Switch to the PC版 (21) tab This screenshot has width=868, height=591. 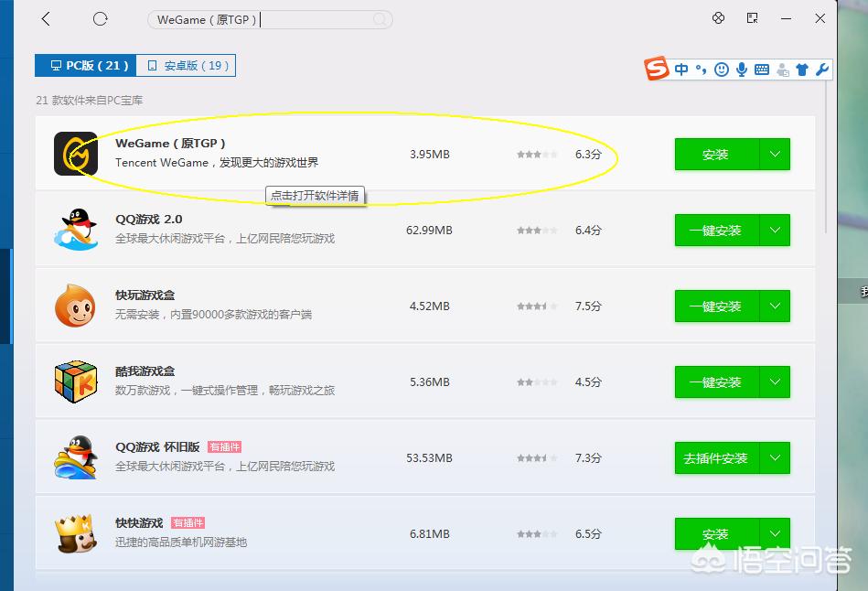tap(85, 65)
